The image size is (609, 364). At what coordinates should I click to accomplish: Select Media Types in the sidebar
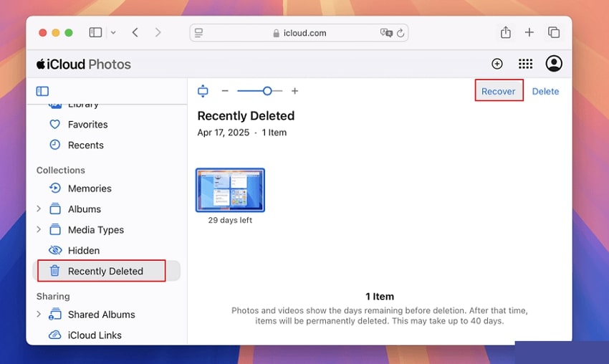pos(96,230)
